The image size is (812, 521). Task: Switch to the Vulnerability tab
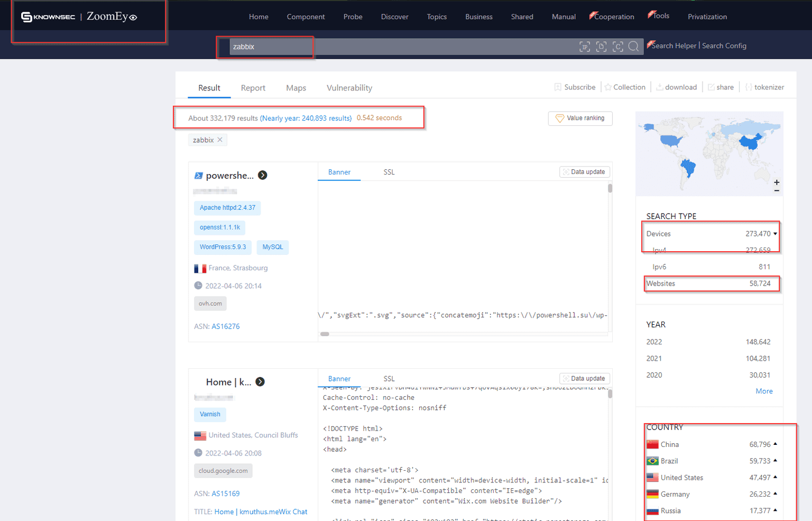point(349,88)
